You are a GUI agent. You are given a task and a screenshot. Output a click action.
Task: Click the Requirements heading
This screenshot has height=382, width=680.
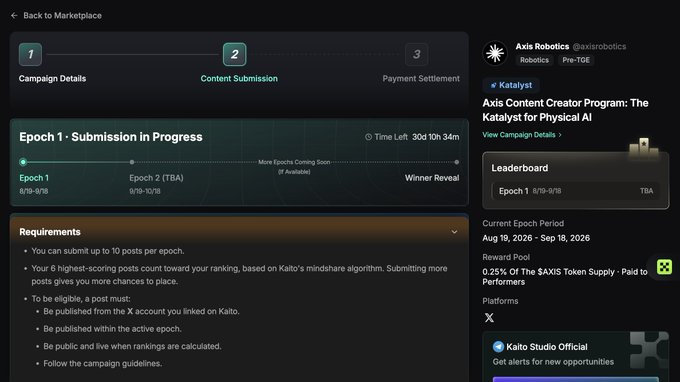pos(50,232)
